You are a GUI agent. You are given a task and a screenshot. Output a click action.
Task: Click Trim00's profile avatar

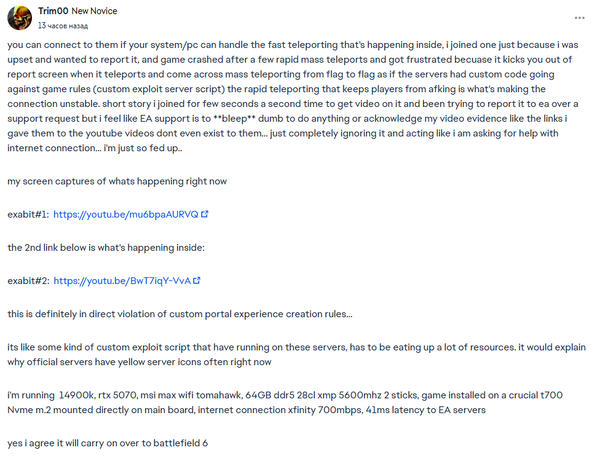(x=20, y=17)
